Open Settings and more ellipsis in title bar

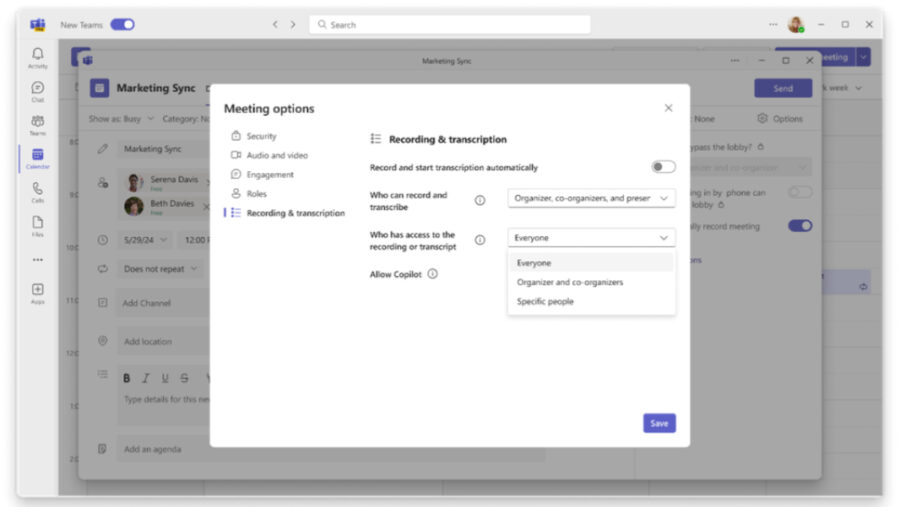[x=773, y=25]
